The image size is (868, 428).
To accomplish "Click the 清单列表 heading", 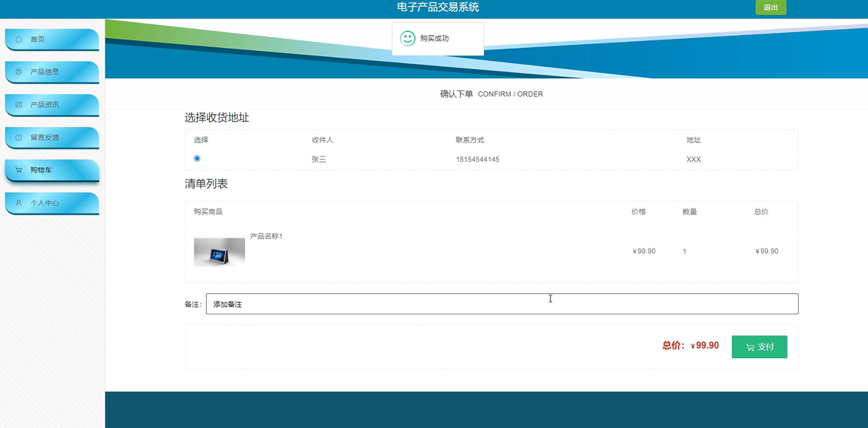I will (206, 184).
